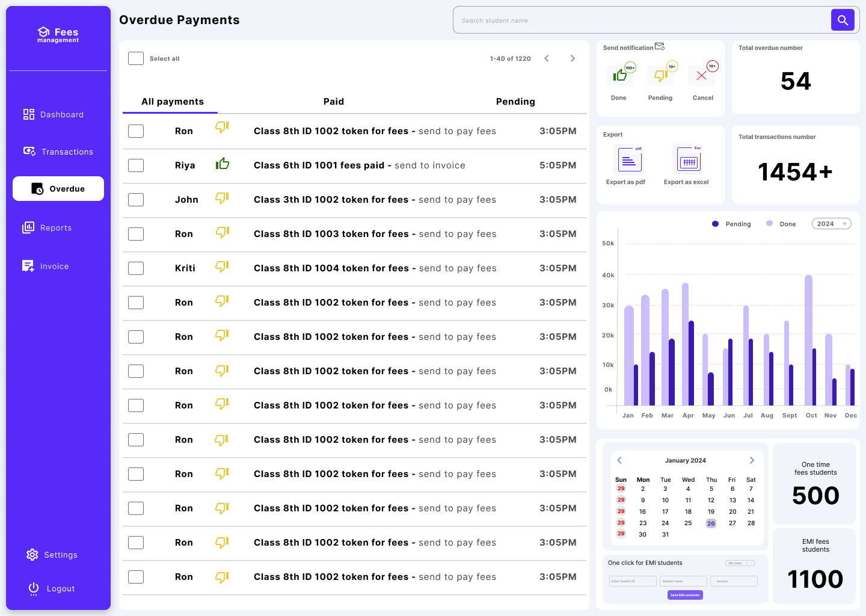Screen dimensions: 866x616
Task: Check the box for ID 1003 row
Action: pos(136,234)
